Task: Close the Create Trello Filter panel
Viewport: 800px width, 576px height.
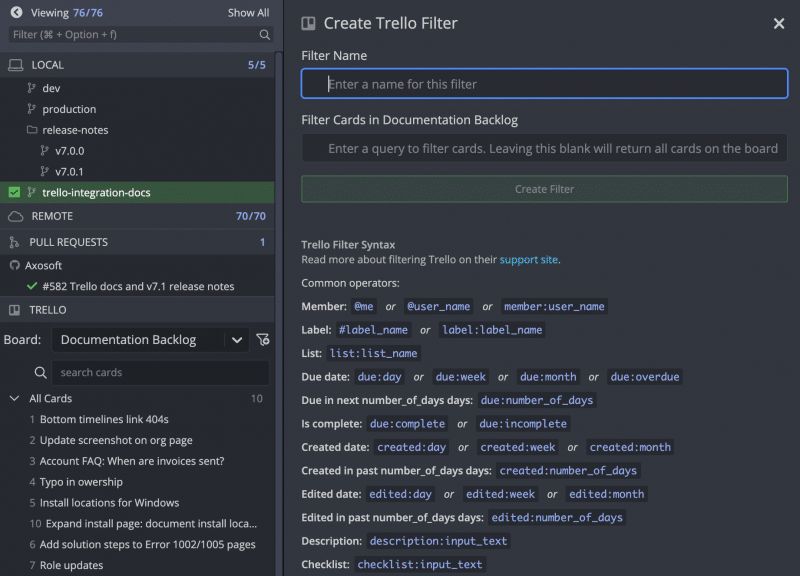Action: pyautogui.click(x=779, y=23)
